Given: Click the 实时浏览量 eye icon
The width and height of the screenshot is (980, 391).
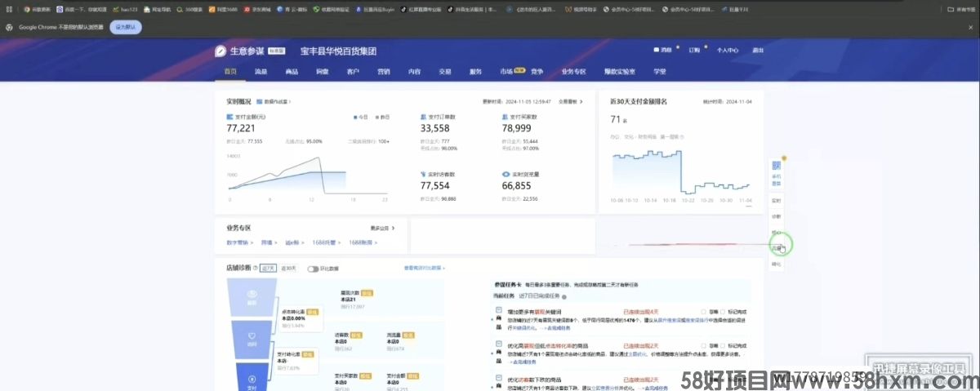Looking at the screenshot, I should tap(506, 175).
